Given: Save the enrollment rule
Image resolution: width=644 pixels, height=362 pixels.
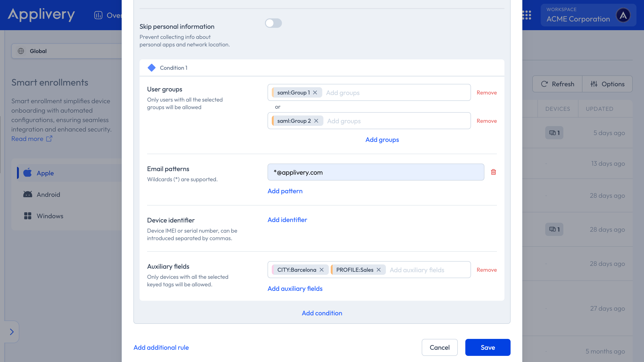Looking at the screenshot, I should 487,347.
